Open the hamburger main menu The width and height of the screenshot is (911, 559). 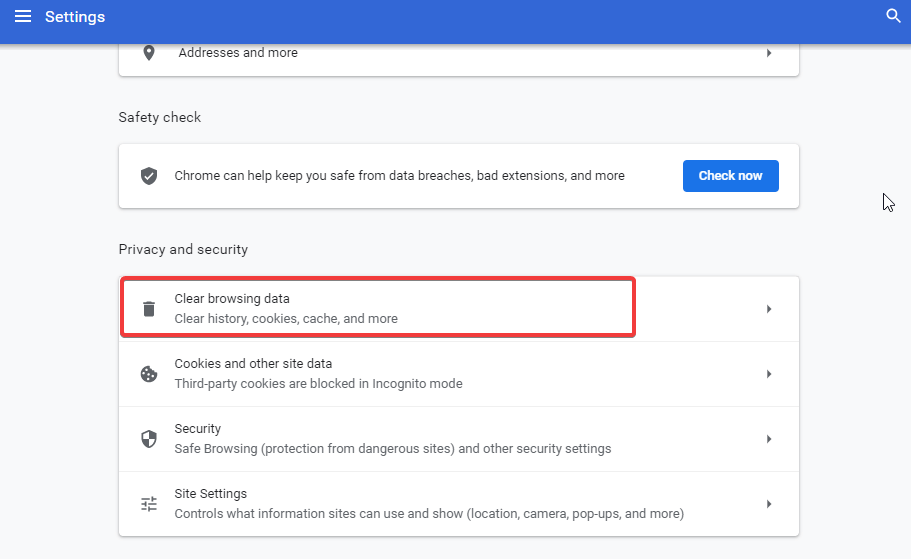click(x=23, y=16)
